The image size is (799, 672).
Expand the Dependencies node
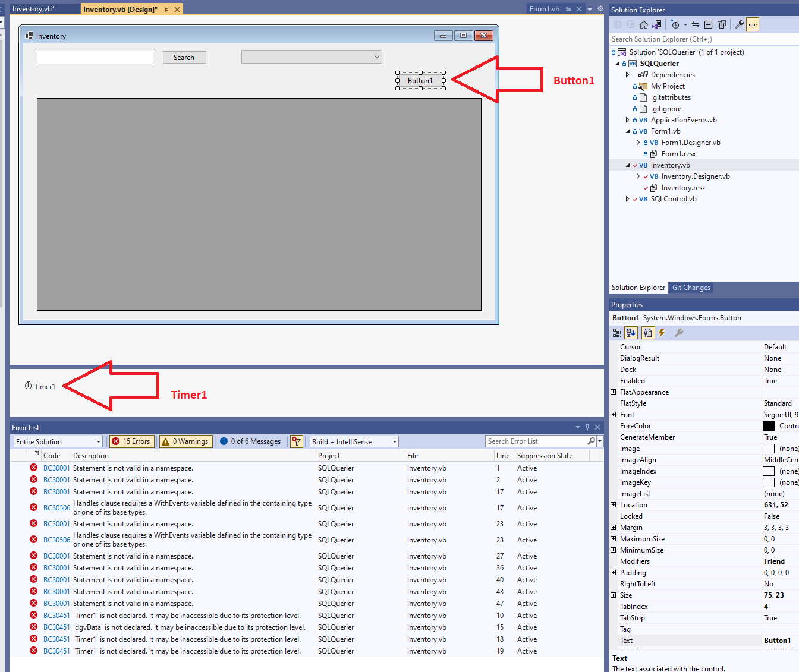click(627, 75)
